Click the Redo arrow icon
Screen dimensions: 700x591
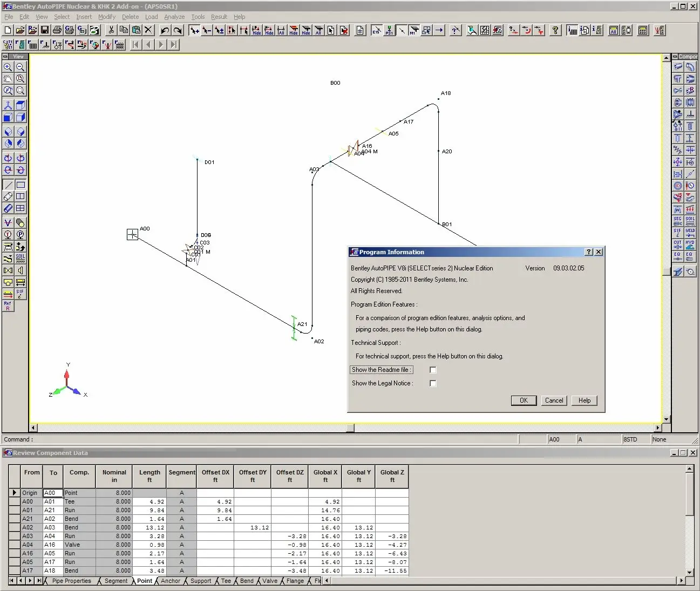click(x=178, y=30)
